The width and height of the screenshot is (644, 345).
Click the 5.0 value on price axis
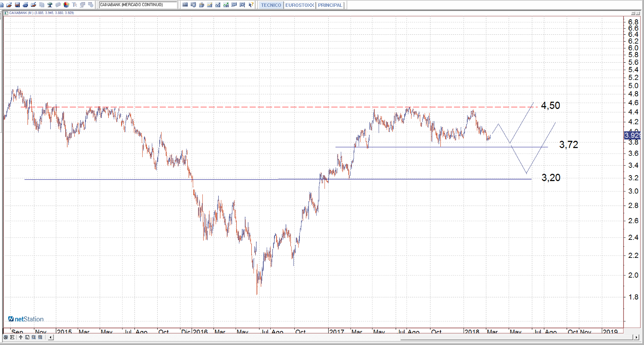(x=632, y=86)
